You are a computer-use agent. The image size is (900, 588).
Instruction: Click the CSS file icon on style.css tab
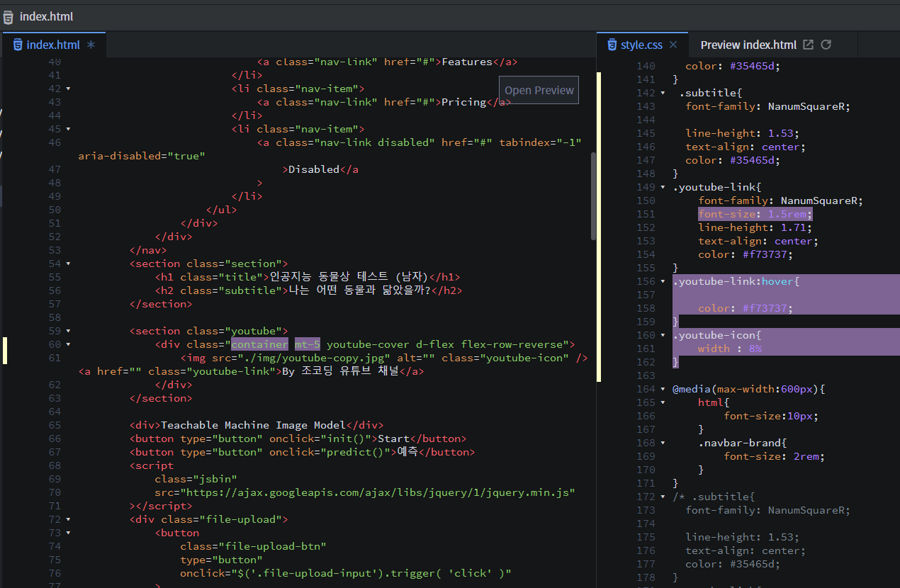coord(612,45)
